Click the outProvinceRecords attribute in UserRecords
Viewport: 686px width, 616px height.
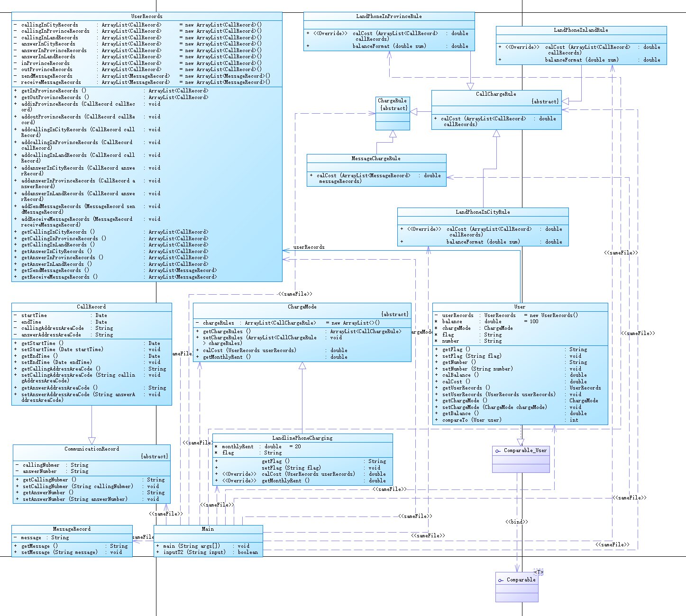[137, 70]
